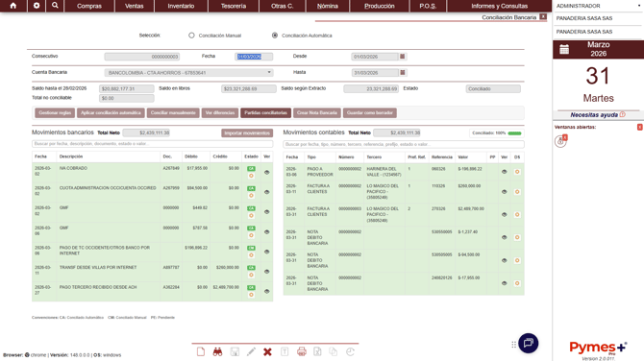Click Crear Nota Bancaria button
The image size is (644, 361).
316,113
